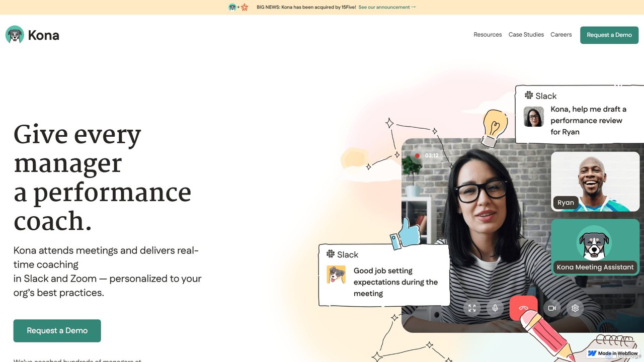The height and width of the screenshot is (362, 644).
Task: Click the "BIG NEWS: Kona has been acquired" text
Action: 306,7
